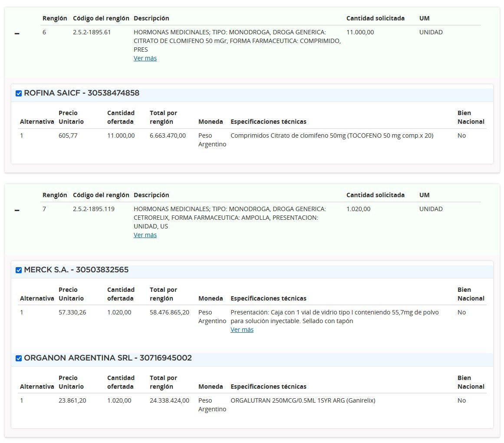Click Merck's unit price 57.330,26

[x=72, y=312]
